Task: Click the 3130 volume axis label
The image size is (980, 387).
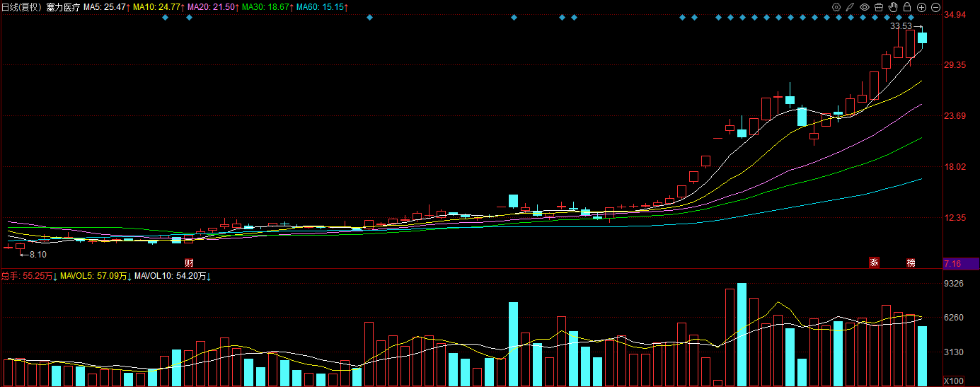Action: (x=955, y=352)
